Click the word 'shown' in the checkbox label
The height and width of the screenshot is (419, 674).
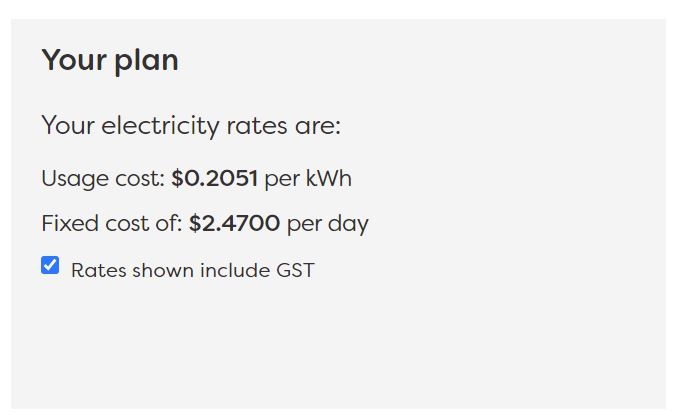[163, 270]
